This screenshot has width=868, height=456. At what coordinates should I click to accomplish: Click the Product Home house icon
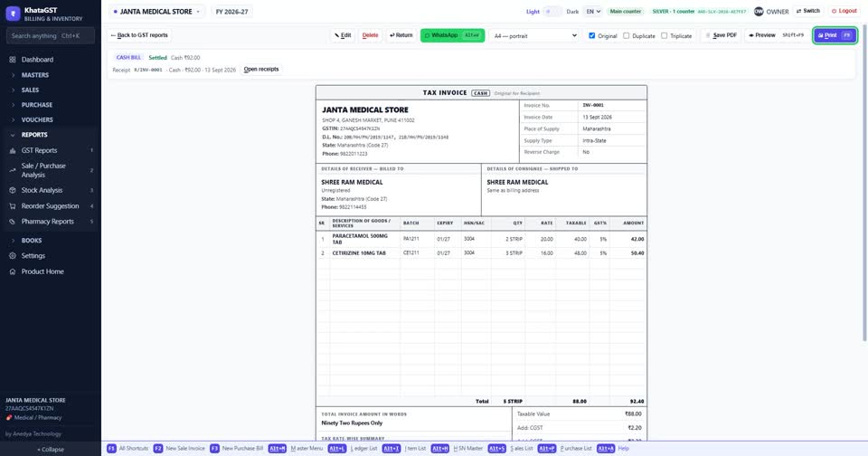[x=12, y=271]
